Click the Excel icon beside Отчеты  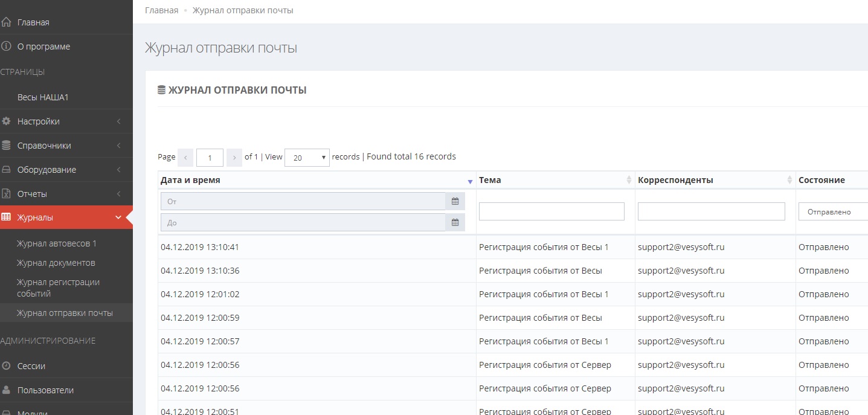[x=6, y=194]
